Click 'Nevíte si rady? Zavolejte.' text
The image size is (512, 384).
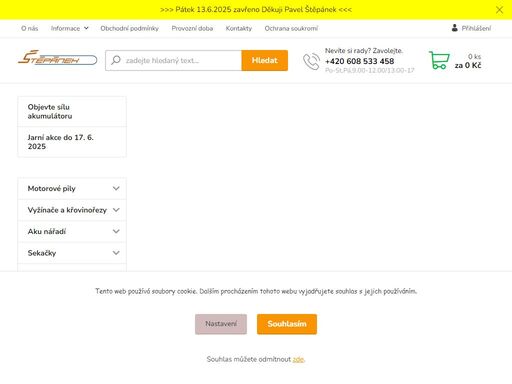pos(364,51)
